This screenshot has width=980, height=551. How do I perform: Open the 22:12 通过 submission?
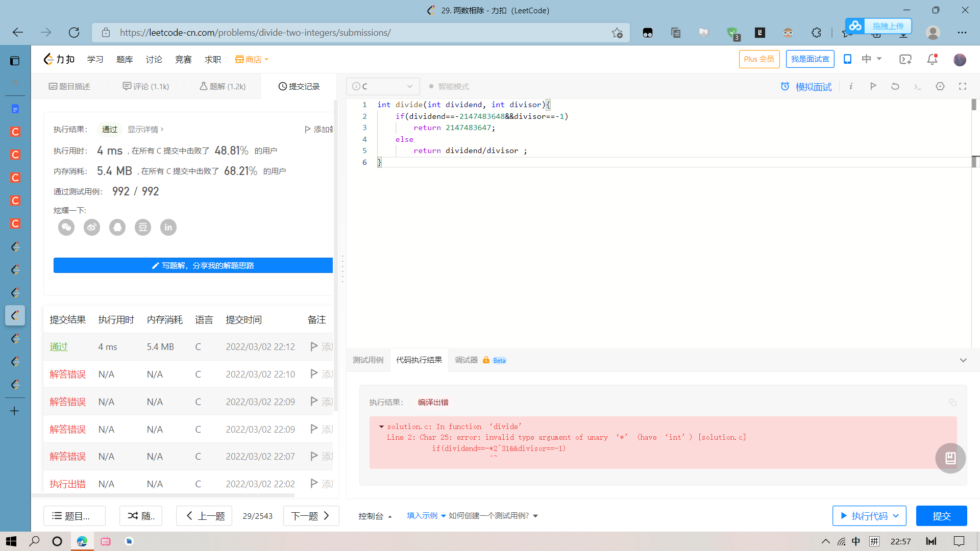point(189,347)
